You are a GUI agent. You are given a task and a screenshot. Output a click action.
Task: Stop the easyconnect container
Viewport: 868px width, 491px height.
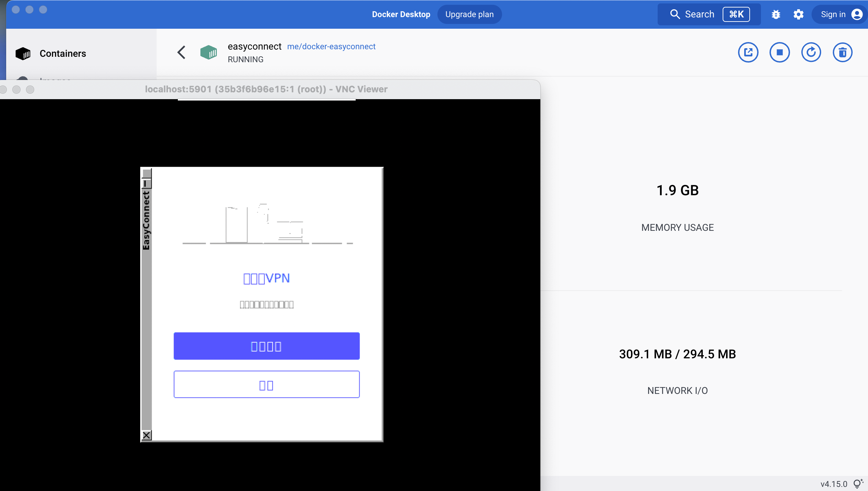click(780, 52)
